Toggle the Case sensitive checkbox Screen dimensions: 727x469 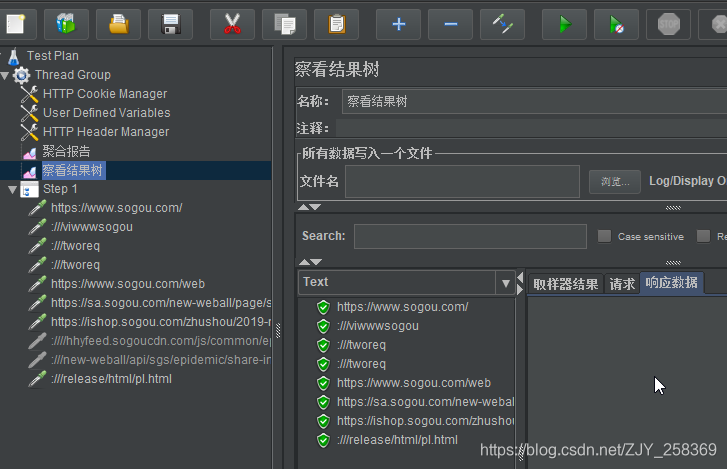tap(604, 236)
